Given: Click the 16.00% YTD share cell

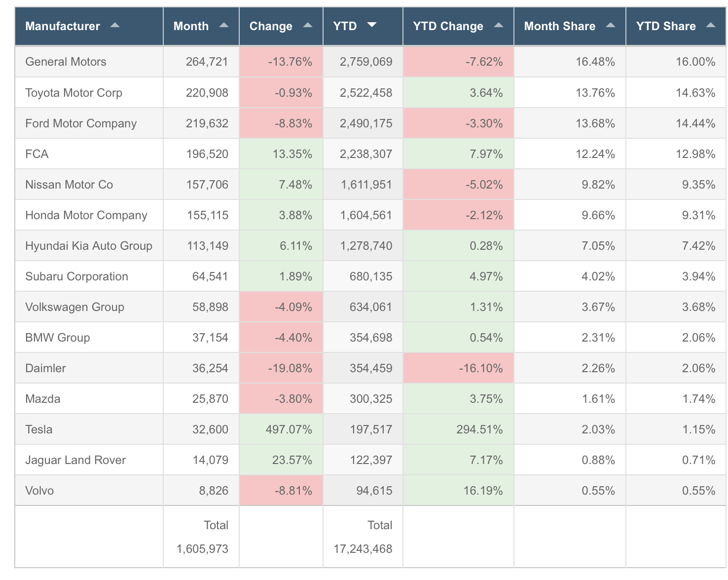Looking at the screenshot, I should pyautogui.click(x=676, y=62).
